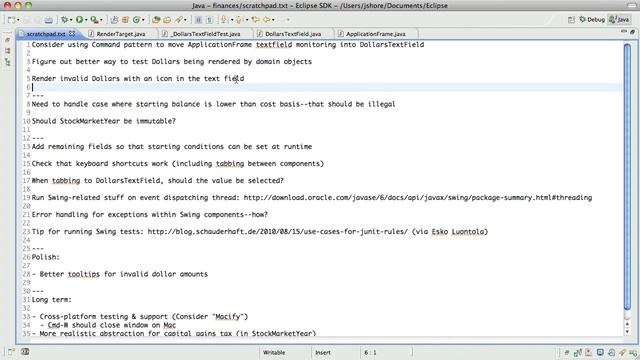Open the External Tools dropdown arrow
Screen dimensions: 640x360
pos(101,20)
